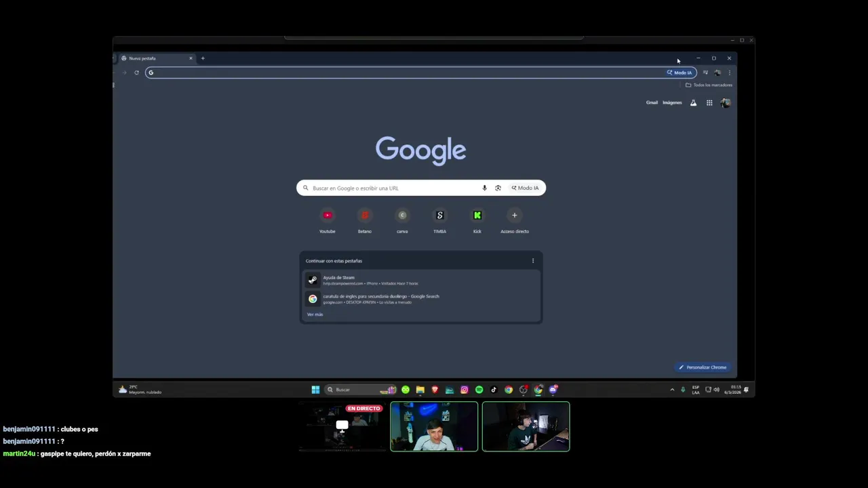Open a new tab with plus button
Screen dimensions: 868x488
203,58
